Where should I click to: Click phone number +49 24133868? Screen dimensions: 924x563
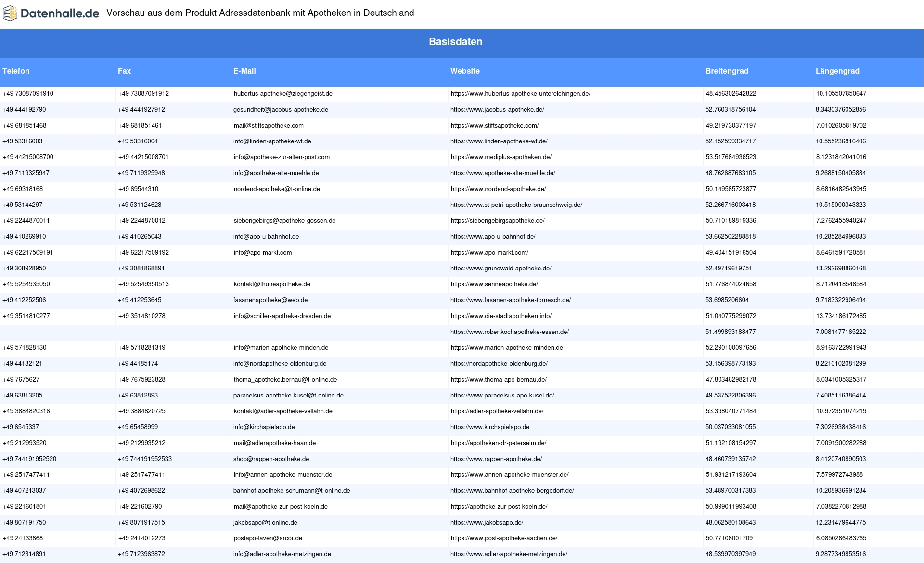(23, 538)
